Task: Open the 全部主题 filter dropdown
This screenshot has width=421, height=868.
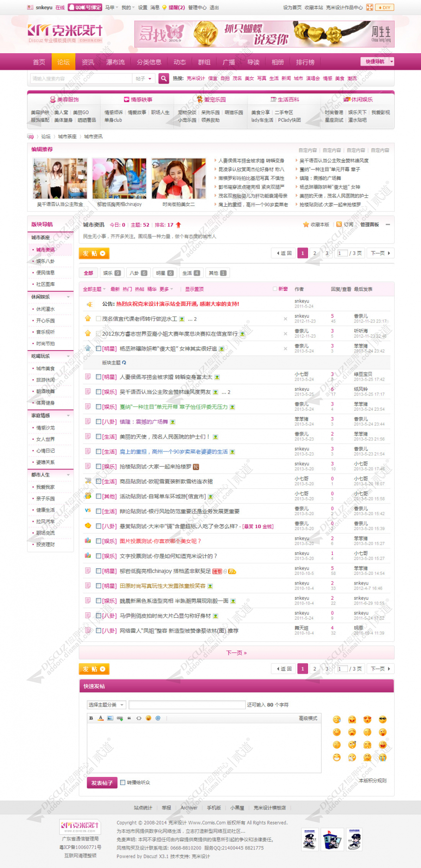Action: coord(94,289)
